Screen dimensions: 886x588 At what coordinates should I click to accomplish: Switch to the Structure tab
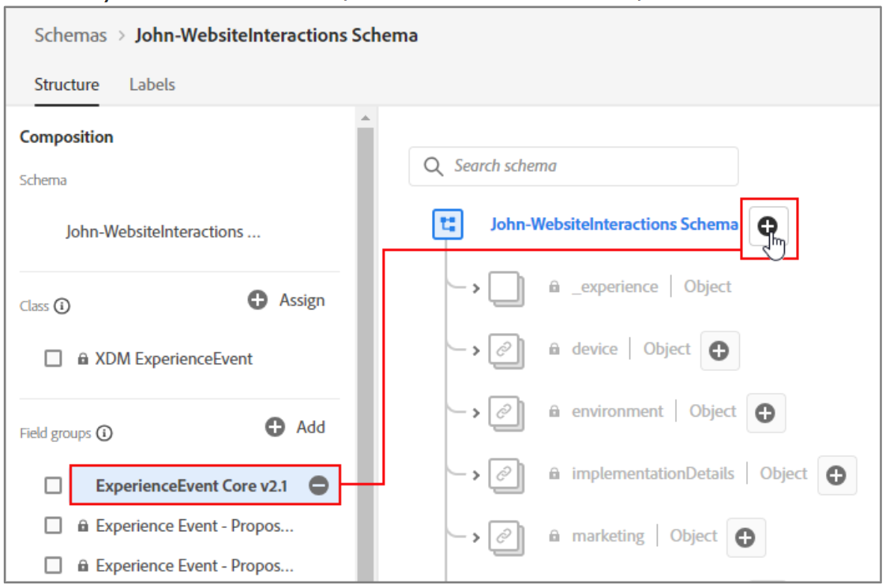click(x=66, y=84)
